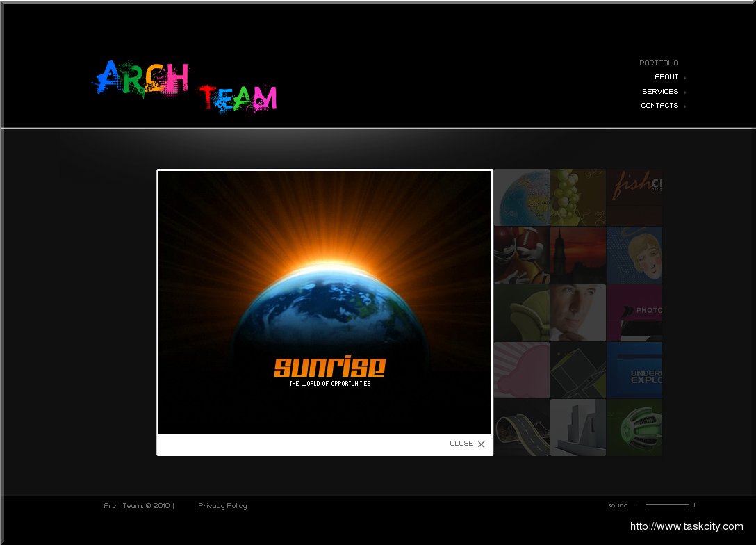Image resolution: width=756 pixels, height=545 pixels.
Task: Select the globe map thumbnail
Action: (x=521, y=197)
